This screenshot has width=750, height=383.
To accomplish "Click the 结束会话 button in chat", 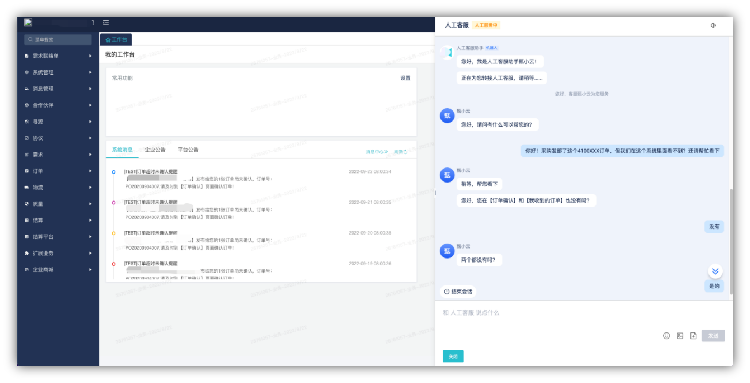I will click(458, 291).
